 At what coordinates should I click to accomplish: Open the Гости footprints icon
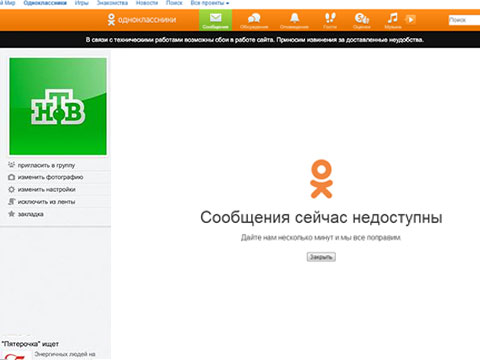(x=330, y=21)
